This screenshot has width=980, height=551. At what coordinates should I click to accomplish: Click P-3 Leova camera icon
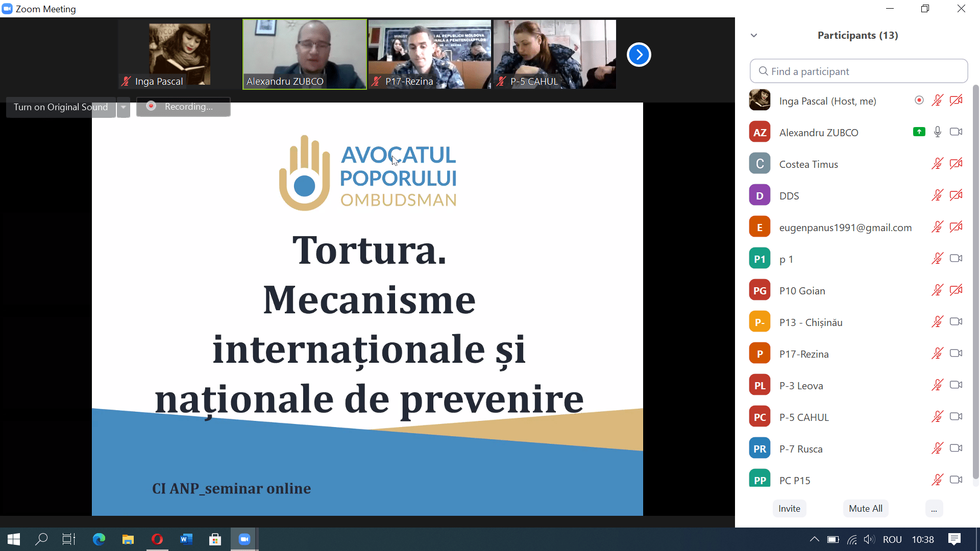click(x=956, y=385)
